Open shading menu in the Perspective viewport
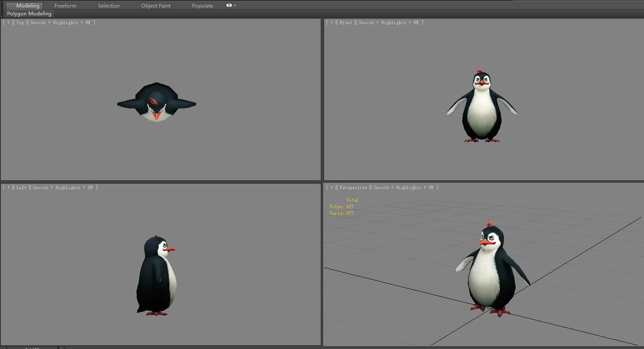Image resolution: width=644 pixels, height=349 pixels. point(404,188)
